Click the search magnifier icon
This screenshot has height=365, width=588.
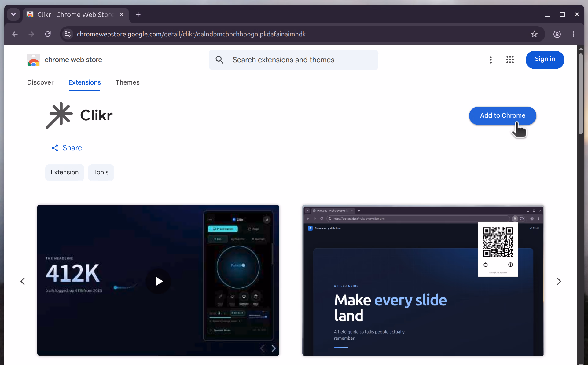point(219,60)
